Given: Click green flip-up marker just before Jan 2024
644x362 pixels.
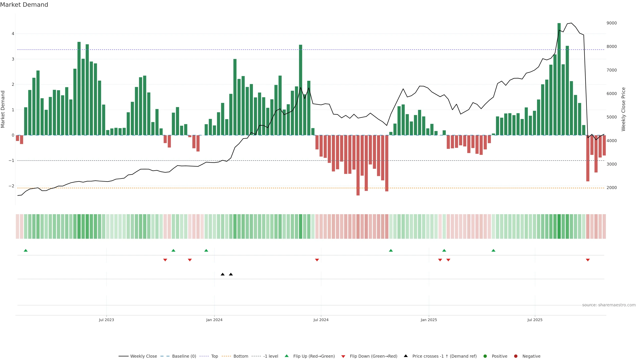Looking at the screenshot, I should (206, 250).
